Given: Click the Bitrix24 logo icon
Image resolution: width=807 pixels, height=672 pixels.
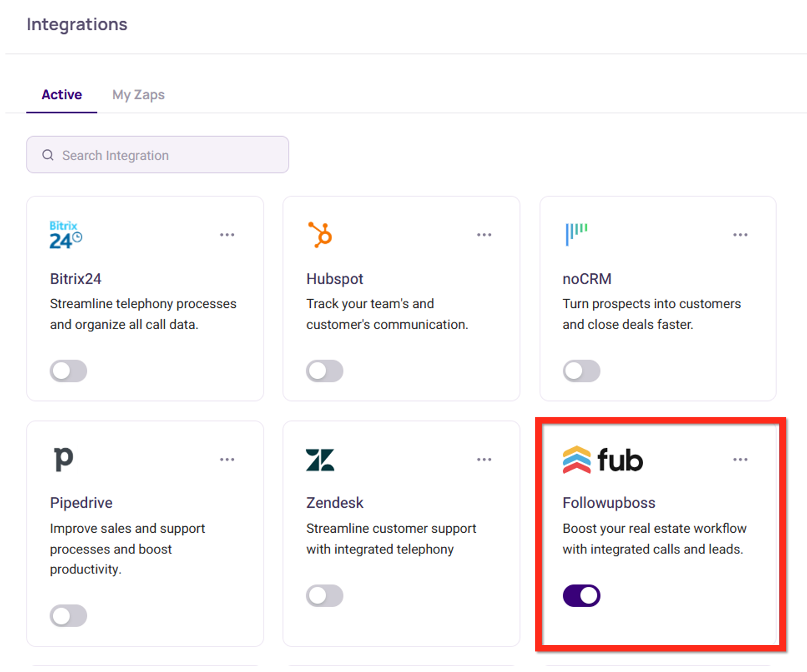Looking at the screenshot, I should click(66, 235).
